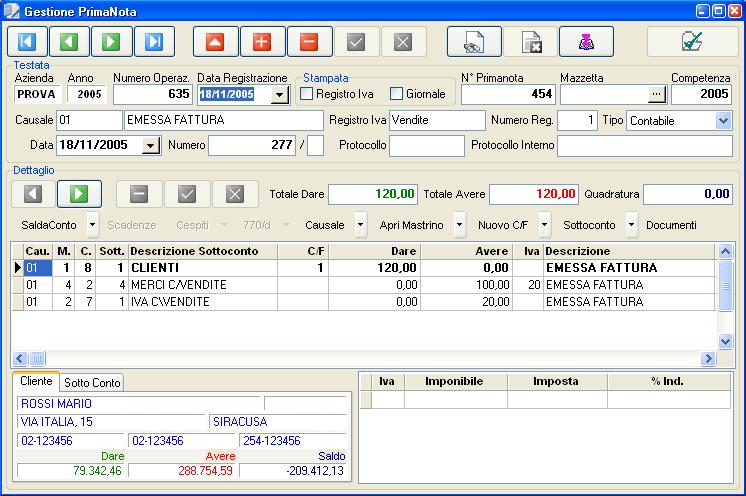
Task: Toggle the Giornale checkbox
Action: (x=396, y=94)
